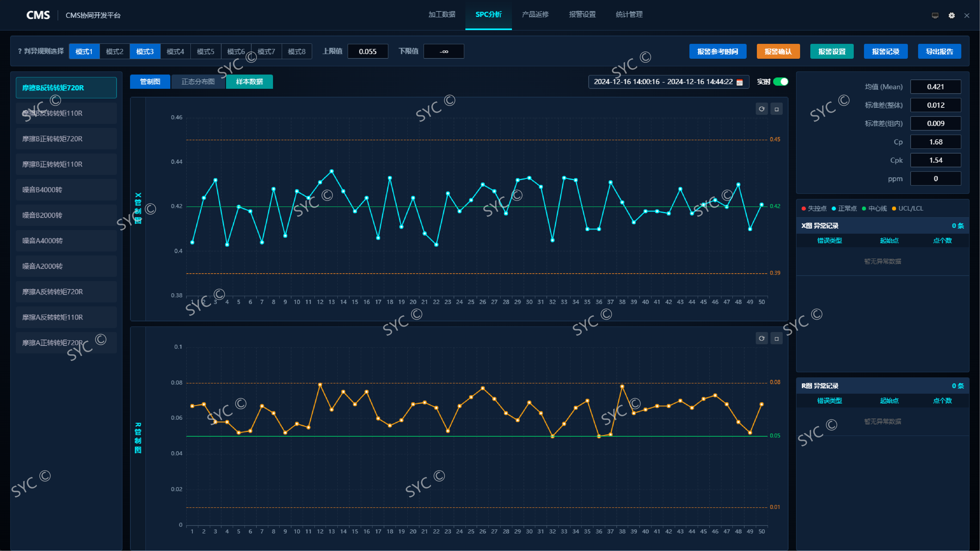Switch to the 正态分布图 tab
The image size is (980, 551).
(198, 82)
